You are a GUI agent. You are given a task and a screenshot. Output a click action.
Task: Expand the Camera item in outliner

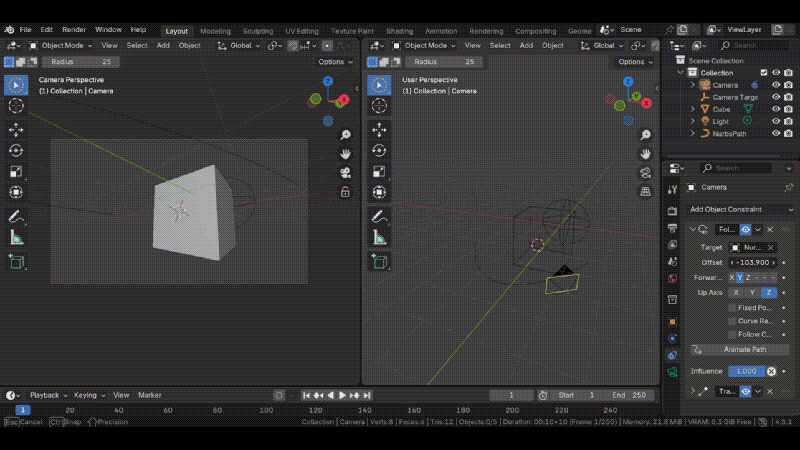[692, 85]
